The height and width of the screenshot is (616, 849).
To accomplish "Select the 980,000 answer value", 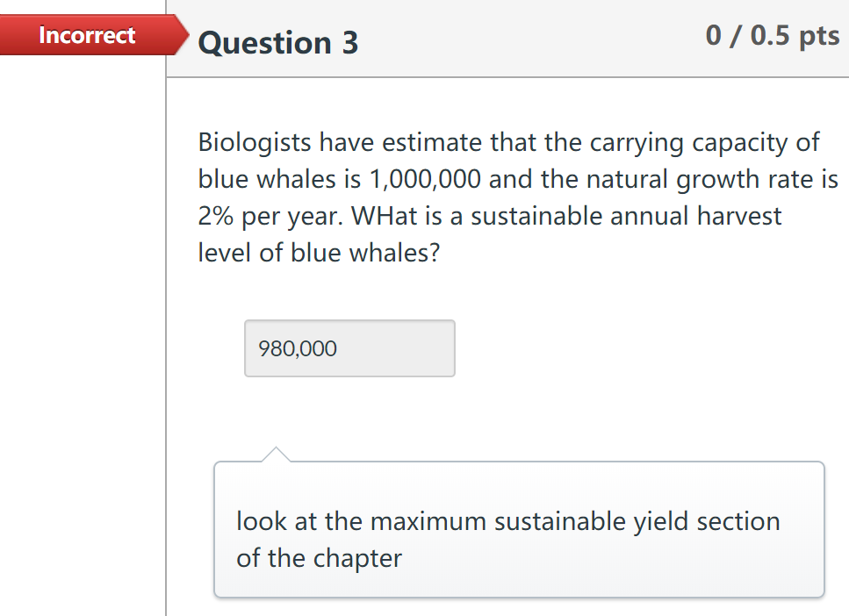I will (x=296, y=347).
